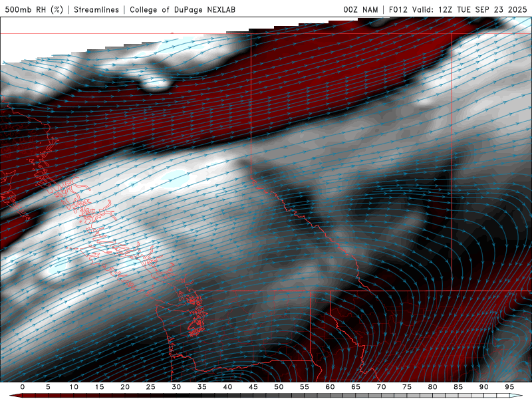Click the "F012" forecast hour text
The height and width of the screenshot is (399, 532).
coord(398,9)
